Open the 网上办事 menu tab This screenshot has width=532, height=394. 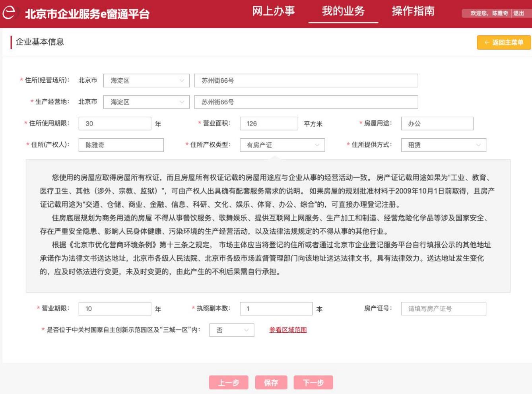273,11
